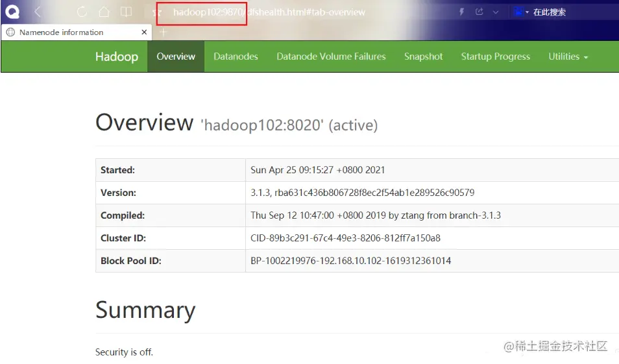Click the Summary section heading

click(x=145, y=310)
